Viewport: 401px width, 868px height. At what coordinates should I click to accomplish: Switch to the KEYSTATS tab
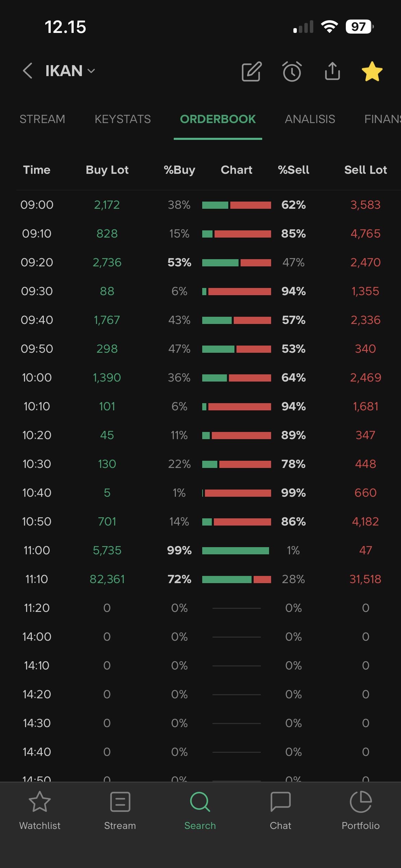pyautogui.click(x=123, y=119)
